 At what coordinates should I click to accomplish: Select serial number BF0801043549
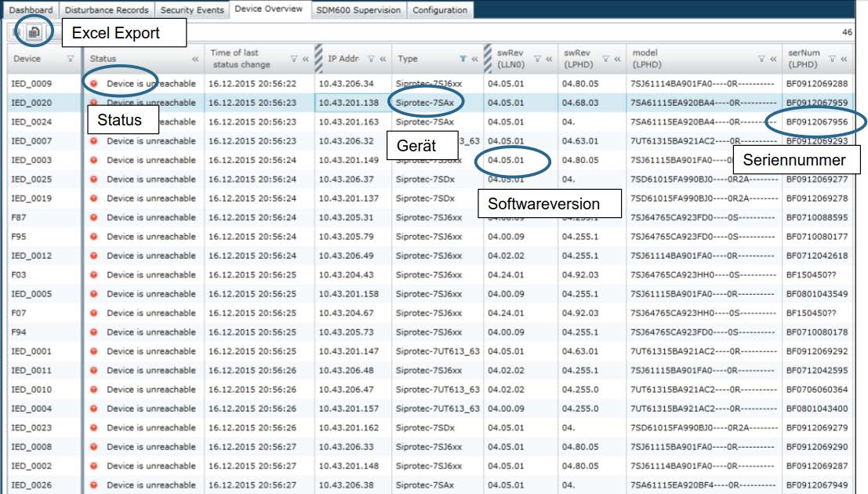[817, 294]
